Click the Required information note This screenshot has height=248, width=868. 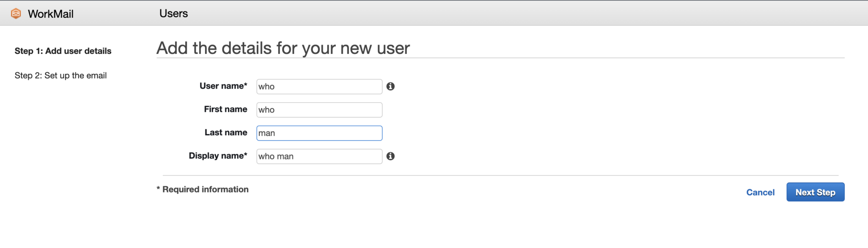tap(203, 189)
